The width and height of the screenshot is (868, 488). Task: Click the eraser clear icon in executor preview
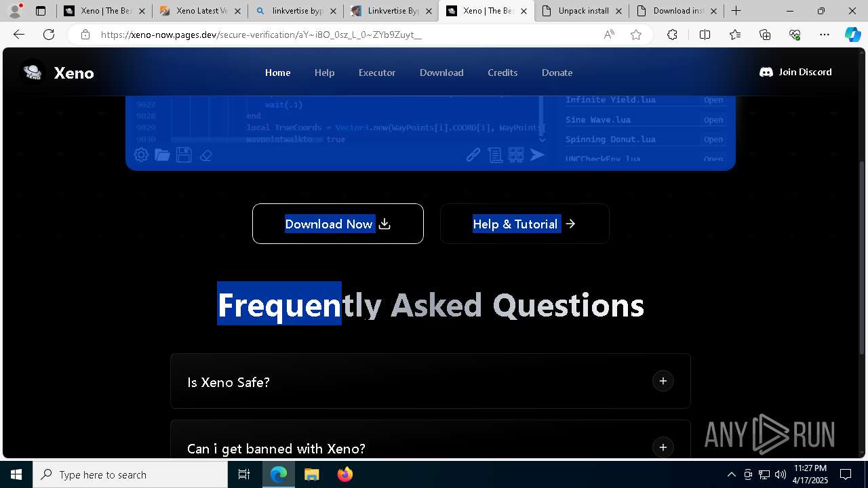pyautogui.click(x=205, y=155)
